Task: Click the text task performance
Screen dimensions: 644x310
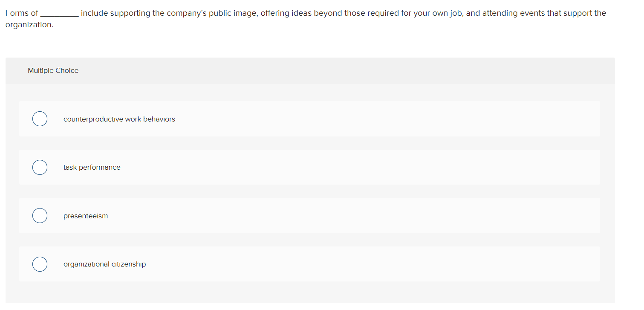Action: point(92,167)
